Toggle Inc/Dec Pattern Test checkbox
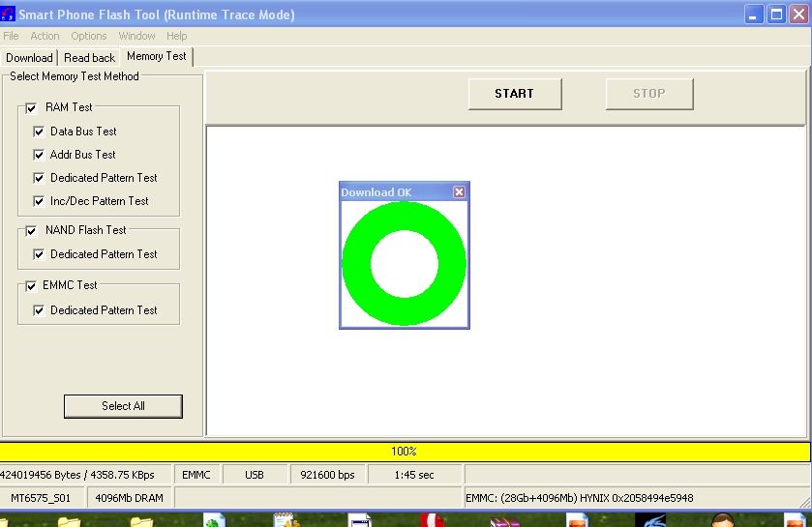 (x=40, y=201)
